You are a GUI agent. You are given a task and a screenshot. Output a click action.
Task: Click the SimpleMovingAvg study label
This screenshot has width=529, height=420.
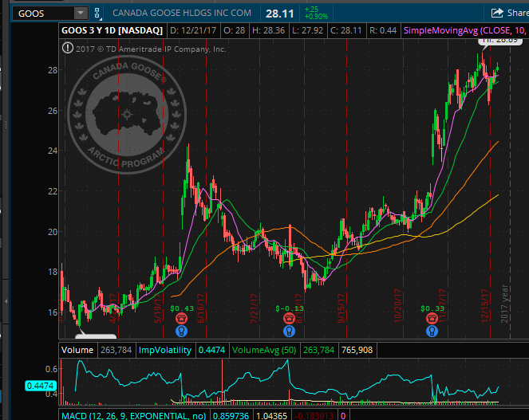(x=464, y=30)
